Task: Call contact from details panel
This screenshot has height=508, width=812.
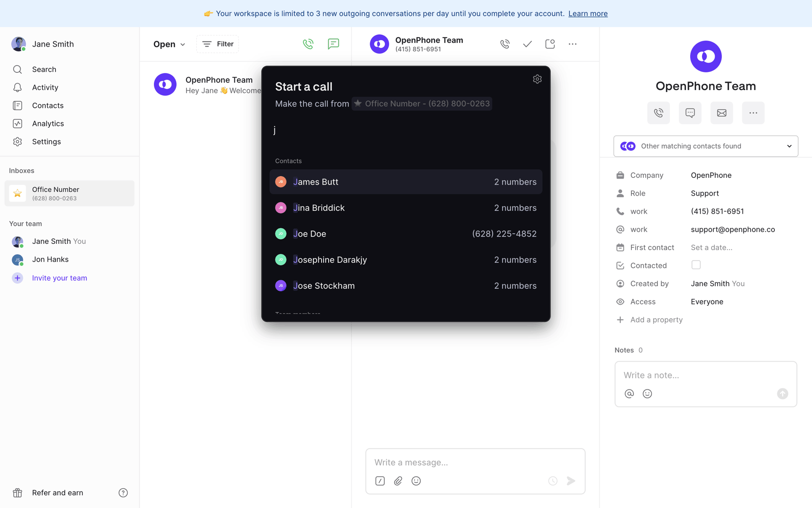Action: [x=658, y=113]
